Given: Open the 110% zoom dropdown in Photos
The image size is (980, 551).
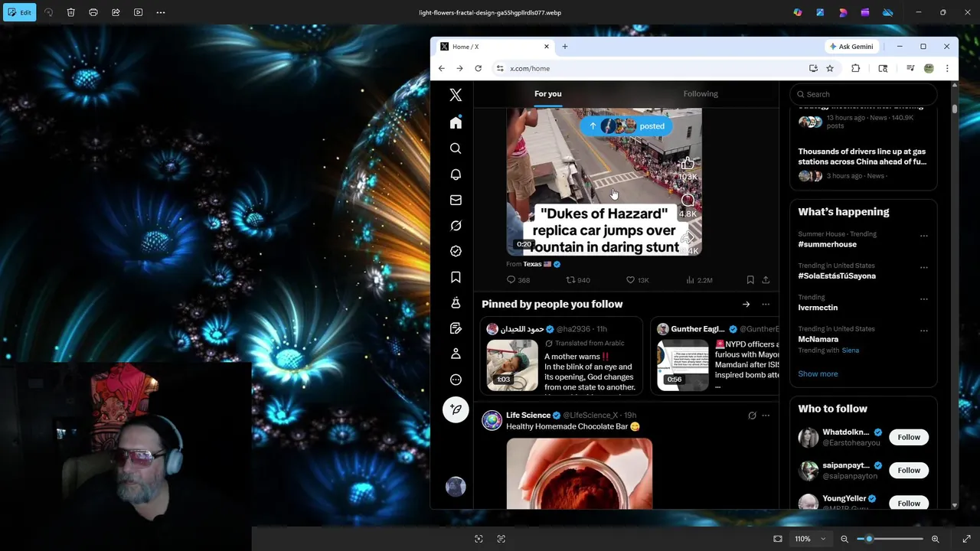Looking at the screenshot, I should pyautogui.click(x=810, y=539).
